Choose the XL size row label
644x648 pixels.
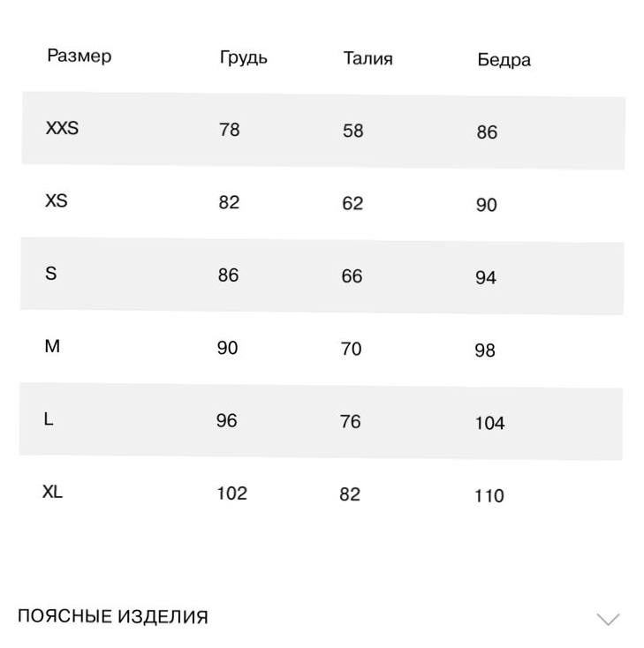pyautogui.click(x=52, y=492)
